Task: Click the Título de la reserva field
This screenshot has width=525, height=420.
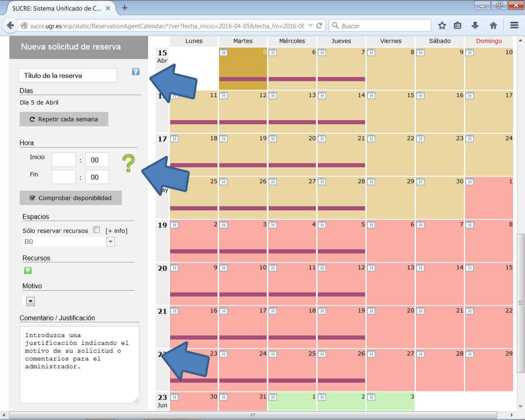Action: pyautogui.click(x=68, y=75)
